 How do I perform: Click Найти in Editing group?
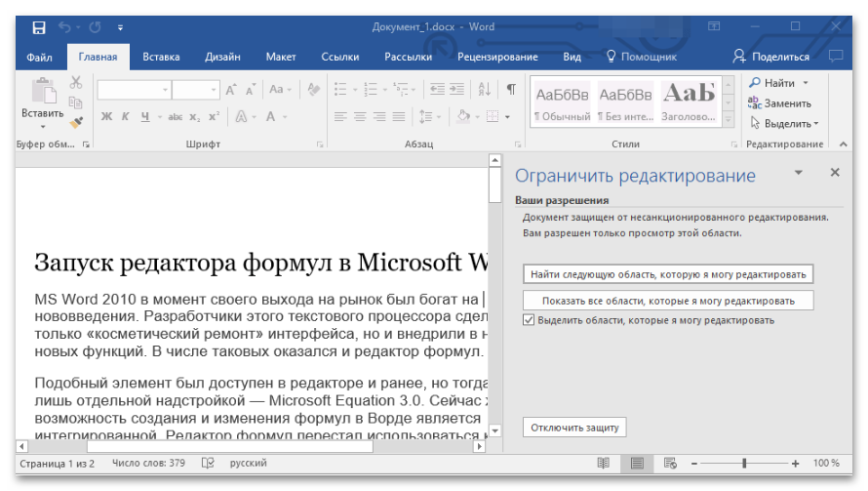pos(778,83)
